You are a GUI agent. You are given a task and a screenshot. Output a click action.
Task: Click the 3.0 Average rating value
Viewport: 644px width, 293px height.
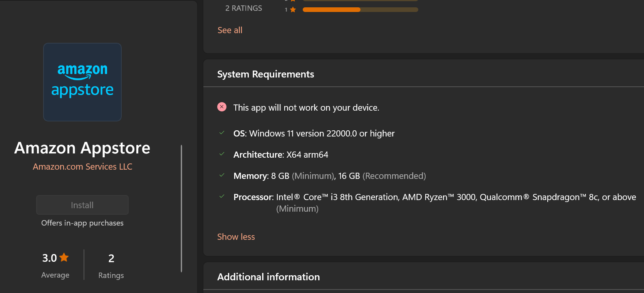click(50, 258)
